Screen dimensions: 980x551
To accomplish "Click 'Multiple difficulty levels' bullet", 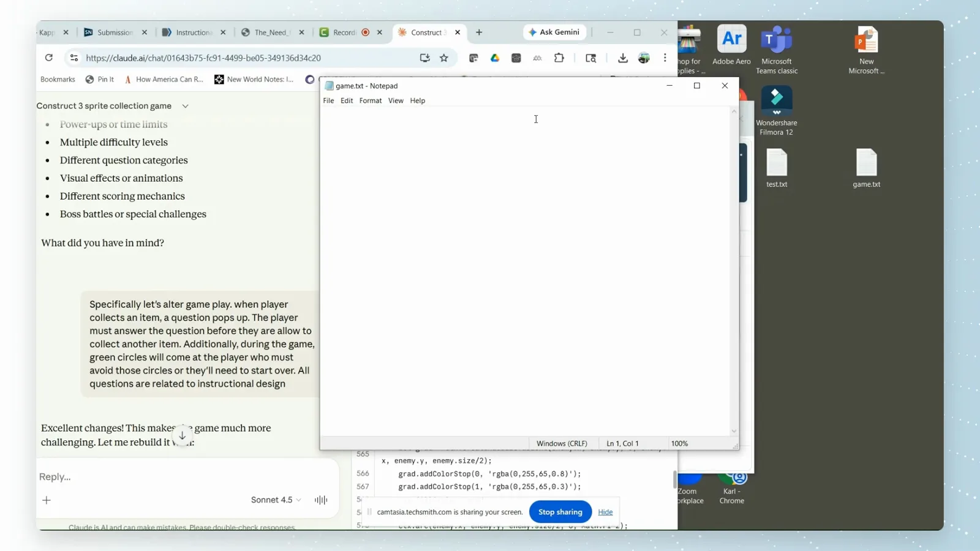I will [x=114, y=142].
